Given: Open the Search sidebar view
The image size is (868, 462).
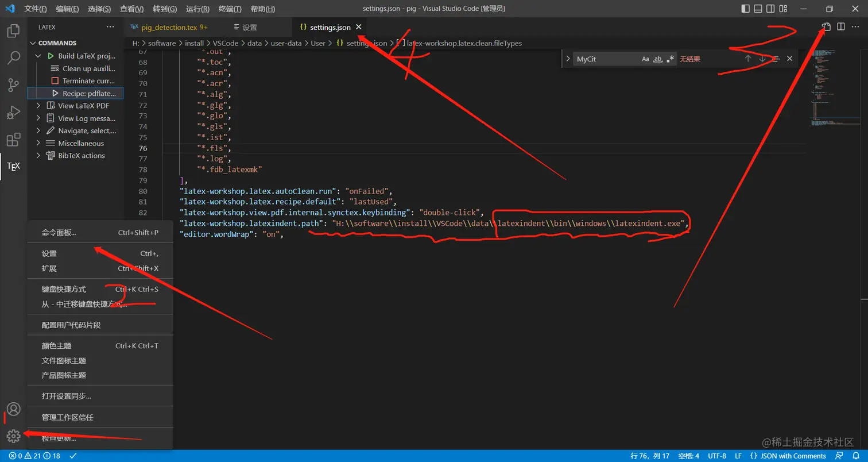Looking at the screenshot, I should coord(13,58).
